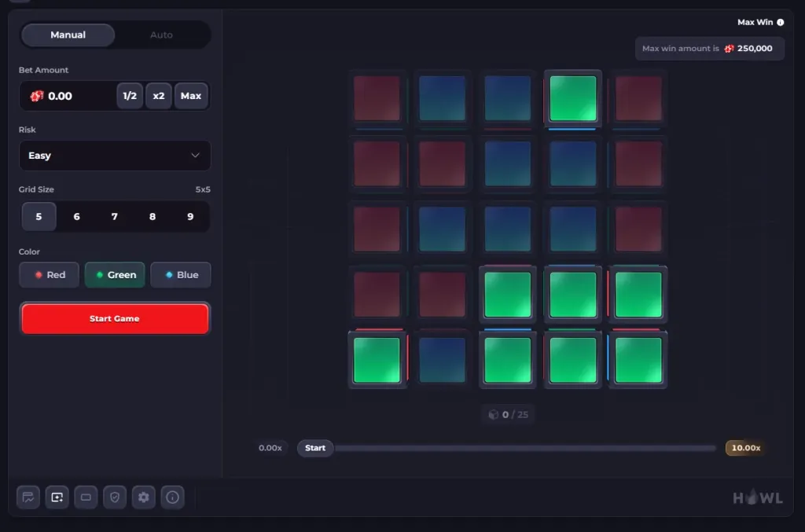Set bet to Max
The width and height of the screenshot is (805, 532).
(191, 96)
